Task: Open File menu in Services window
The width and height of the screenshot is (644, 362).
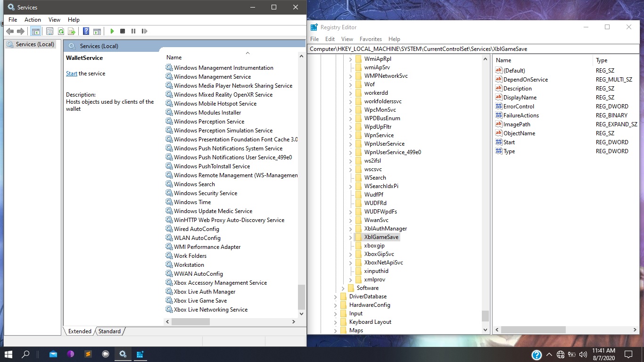Action: 13,20
